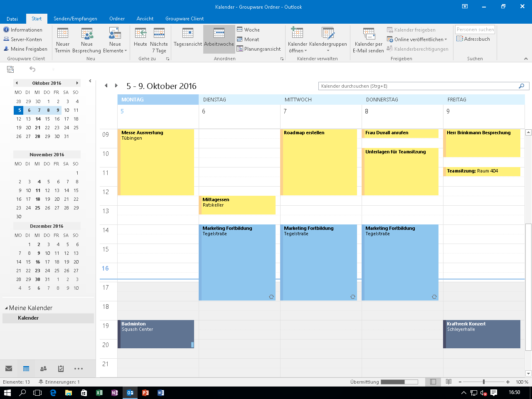This screenshot has width=532, height=399.
Task: Switch to Senden/Empfangen ribbon tab
Action: [x=75, y=19]
